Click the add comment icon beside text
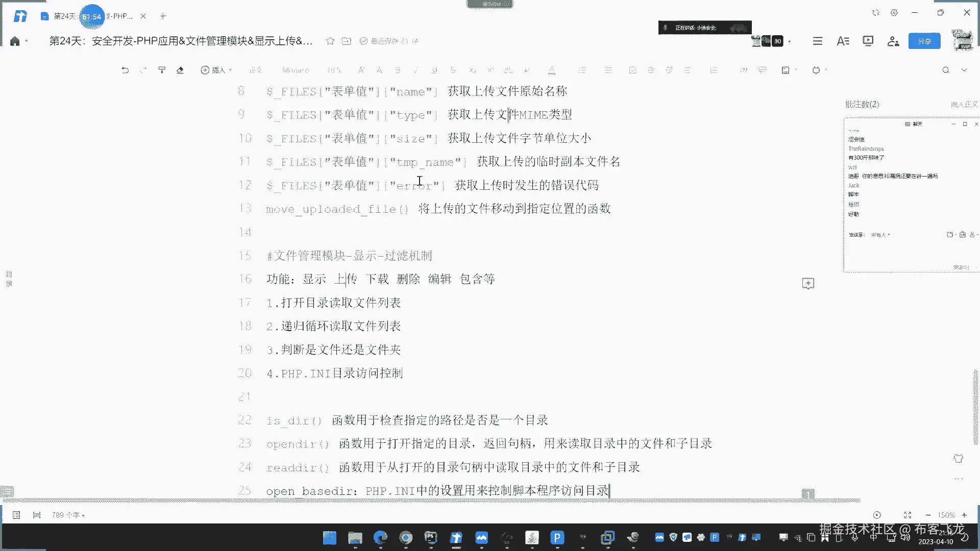Screen dimensions: 980x551 tap(808, 283)
